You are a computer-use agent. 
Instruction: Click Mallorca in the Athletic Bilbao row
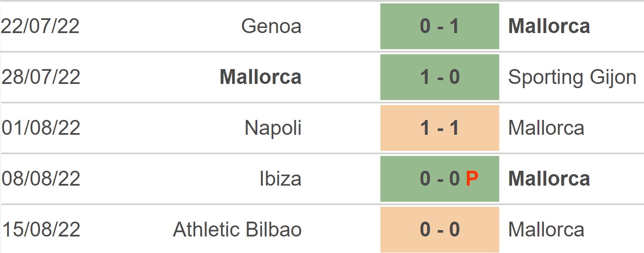(x=546, y=230)
